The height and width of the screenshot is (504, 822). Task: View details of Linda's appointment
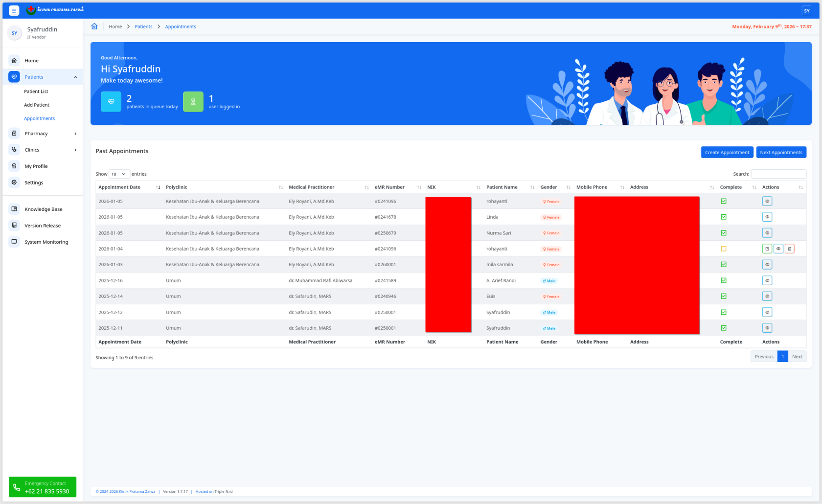click(767, 217)
